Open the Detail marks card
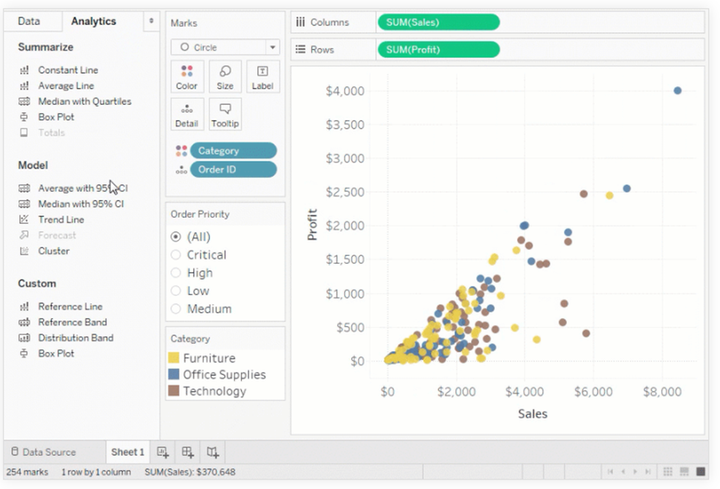720x489 pixels. click(x=186, y=114)
